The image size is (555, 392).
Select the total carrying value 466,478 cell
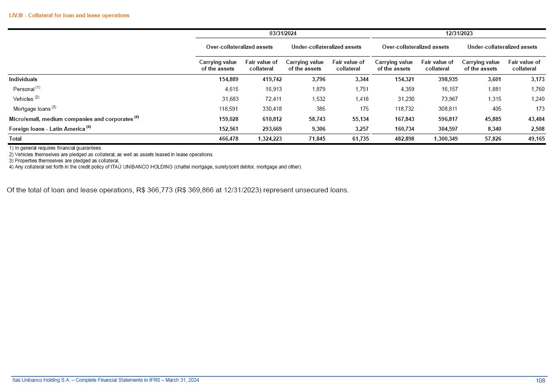pos(228,139)
